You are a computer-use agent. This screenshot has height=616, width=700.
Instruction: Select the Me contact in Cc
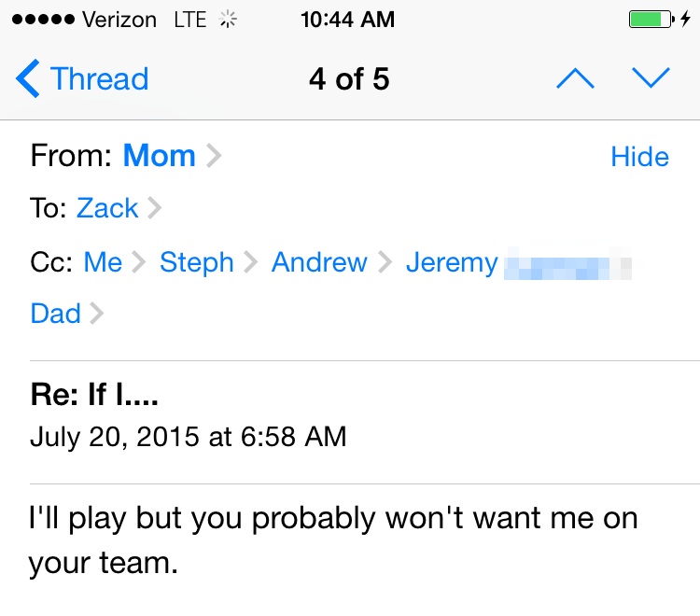[x=103, y=262]
